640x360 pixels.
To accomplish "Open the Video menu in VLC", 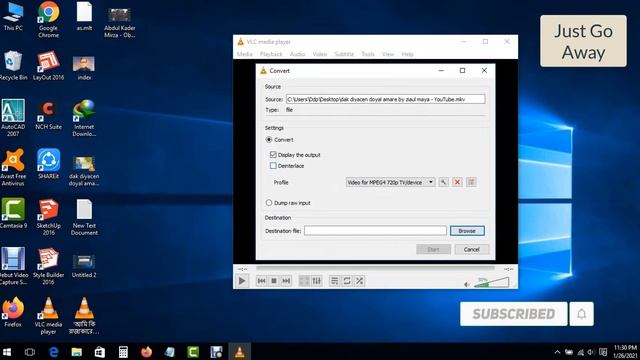I will [x=320, y=54].
